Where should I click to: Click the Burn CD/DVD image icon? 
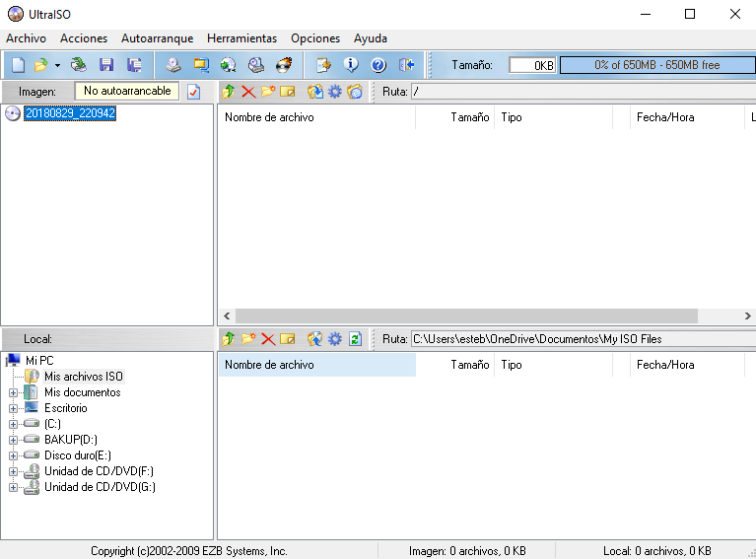[284, 65]
